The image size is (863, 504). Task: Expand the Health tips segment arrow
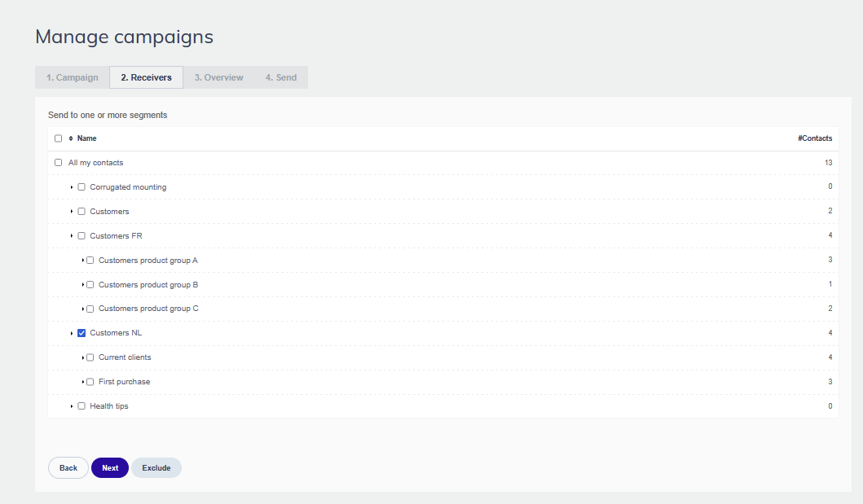point(72,406)
